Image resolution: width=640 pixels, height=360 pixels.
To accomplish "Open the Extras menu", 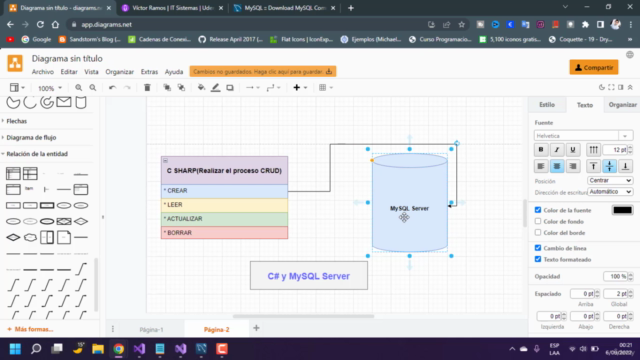I will click(x=149, y=72).
